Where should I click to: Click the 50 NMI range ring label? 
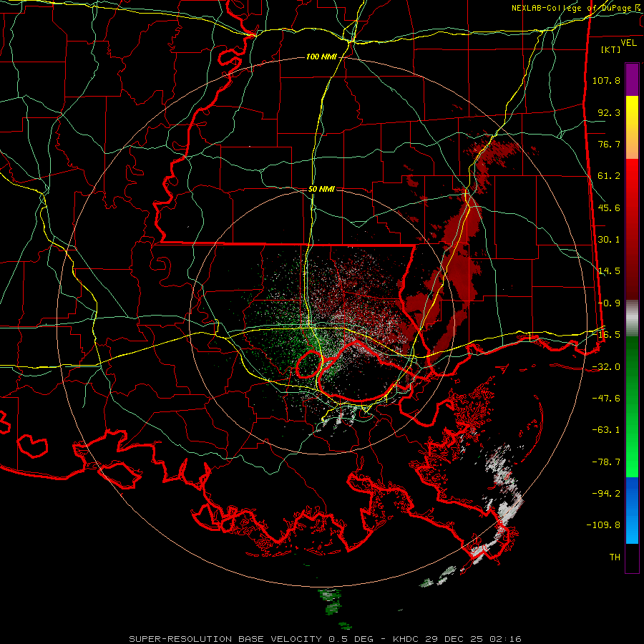321,190
